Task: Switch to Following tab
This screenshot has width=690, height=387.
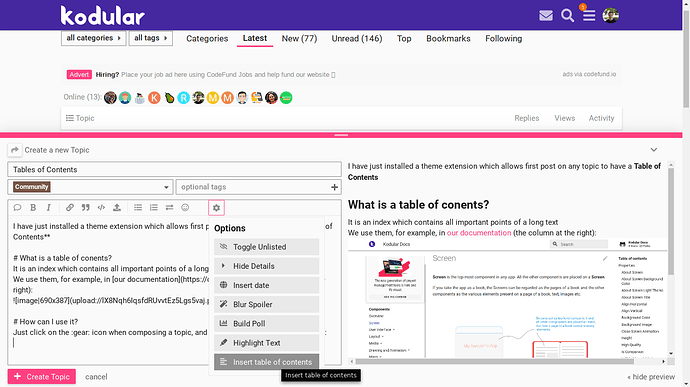Action: pos(503,39)
